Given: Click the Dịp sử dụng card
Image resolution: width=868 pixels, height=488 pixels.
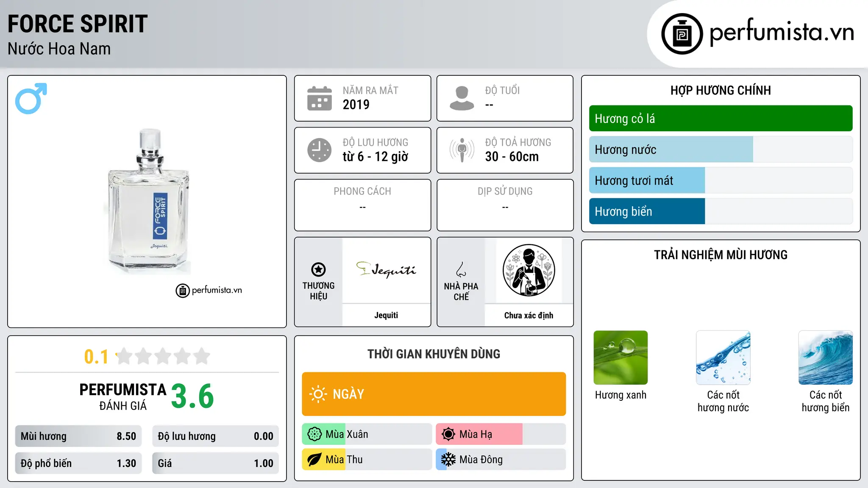Looking at the screenshot, I should tap(505, 205).
